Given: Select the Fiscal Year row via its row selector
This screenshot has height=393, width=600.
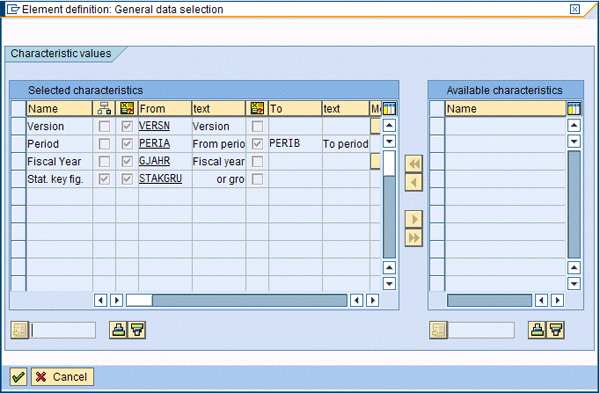Looking at the screenshot, I should pyautogui.click(x=18, y=161).
